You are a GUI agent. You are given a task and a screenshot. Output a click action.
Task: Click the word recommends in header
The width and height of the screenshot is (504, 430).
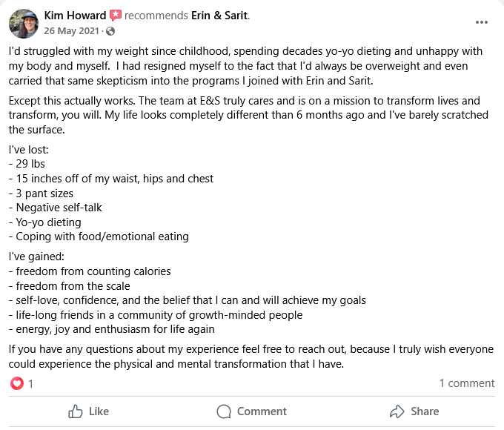(156, 16)
